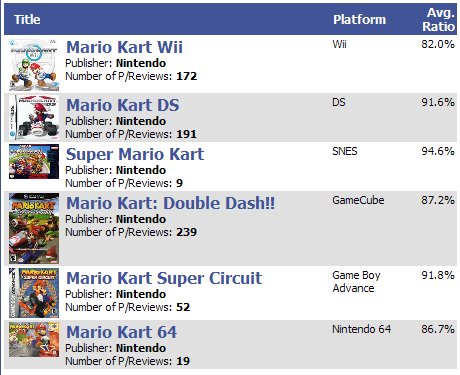Open the Mario Kart 64 title link

[x=121, y=332]
